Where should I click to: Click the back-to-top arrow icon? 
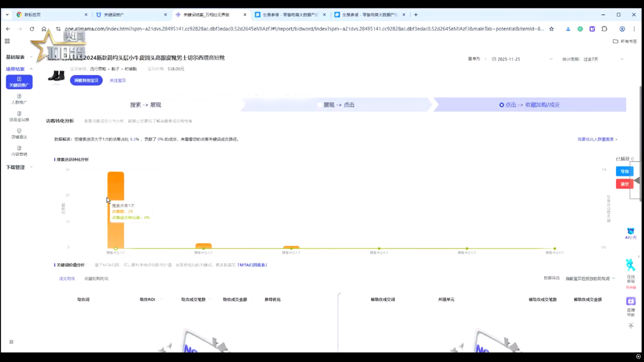pyautogui.click(x=631, y=326)
